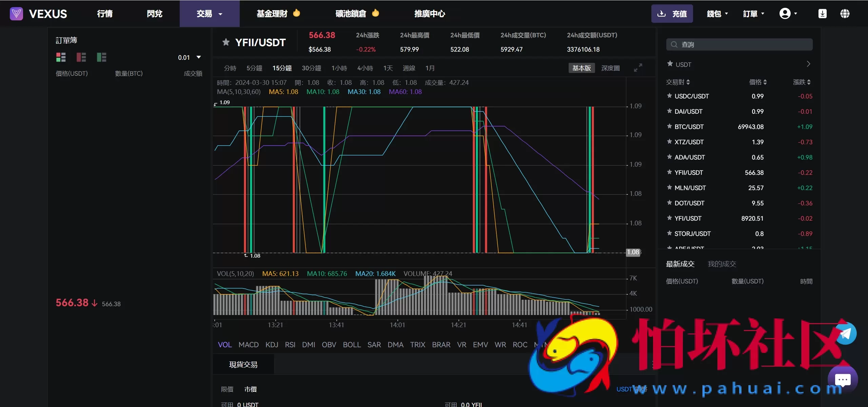Select the sell-orders-only order book icon

(81, 57)
